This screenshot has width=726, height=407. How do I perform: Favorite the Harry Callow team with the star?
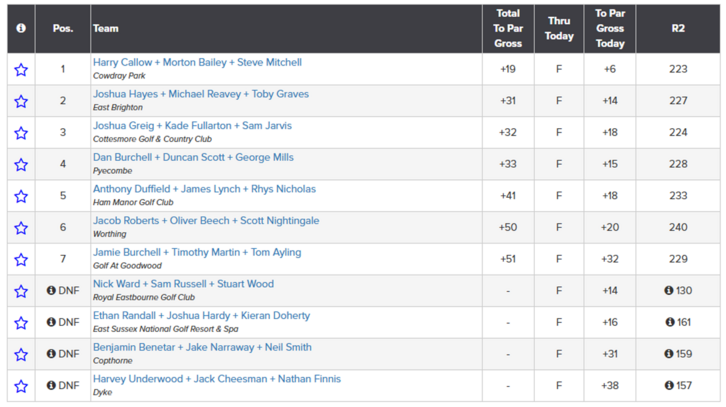(x=21, y=70)
